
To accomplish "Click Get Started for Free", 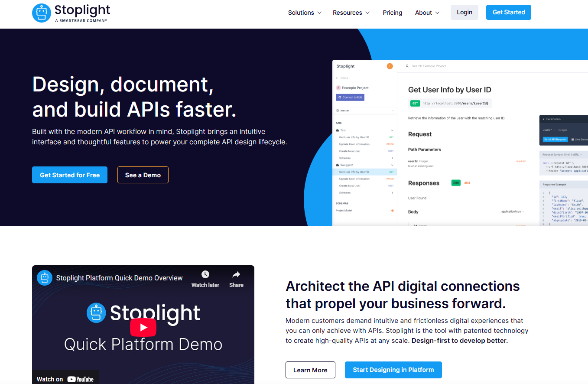I will [x=70, y=175].
